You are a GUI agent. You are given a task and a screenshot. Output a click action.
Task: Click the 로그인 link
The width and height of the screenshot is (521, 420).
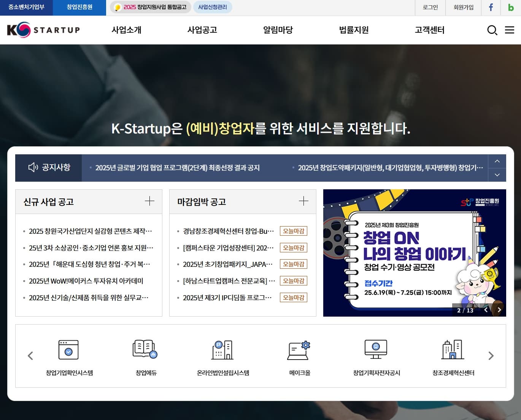pos(430,7)
